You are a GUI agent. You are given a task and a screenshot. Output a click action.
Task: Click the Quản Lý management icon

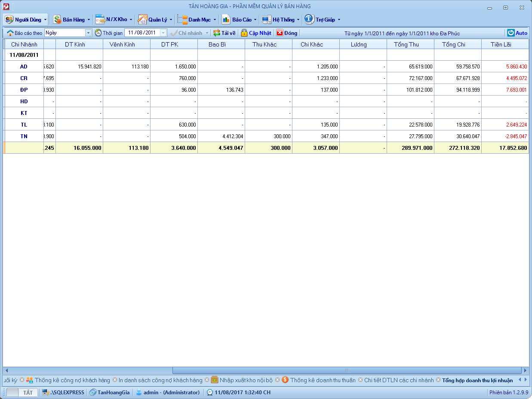(x=142, y=19)
